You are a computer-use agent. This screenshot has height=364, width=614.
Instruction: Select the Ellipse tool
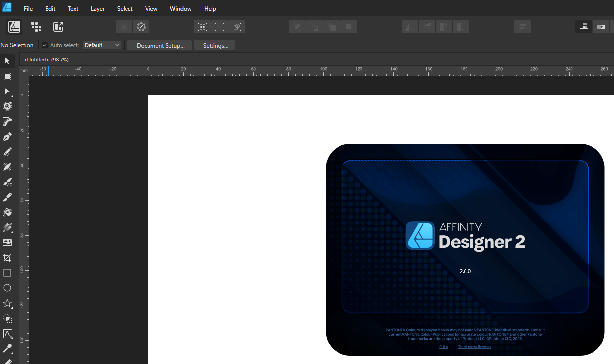point(7,288)
